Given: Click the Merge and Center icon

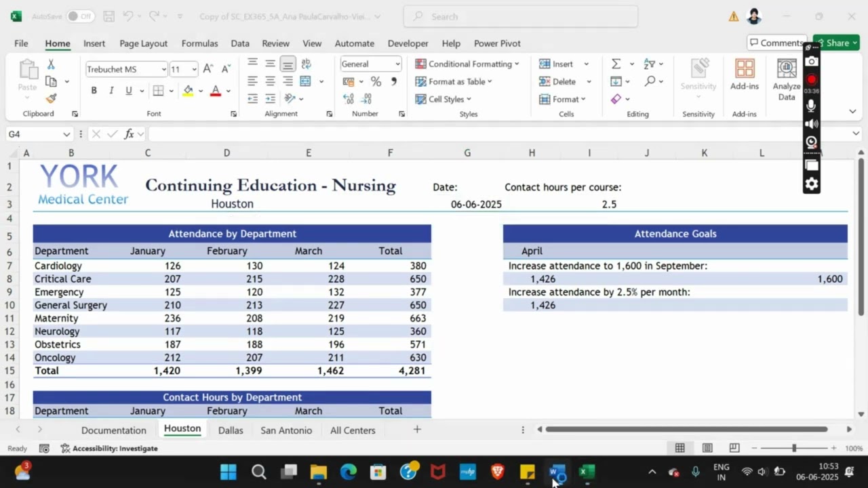Looking at the screenshot, I should [306, 81].
